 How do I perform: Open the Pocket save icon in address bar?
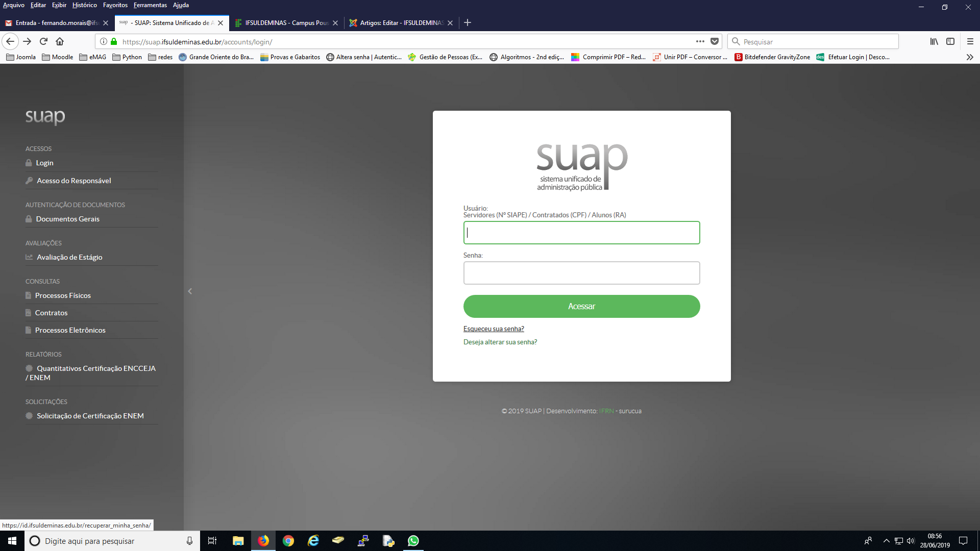(715, 41)
